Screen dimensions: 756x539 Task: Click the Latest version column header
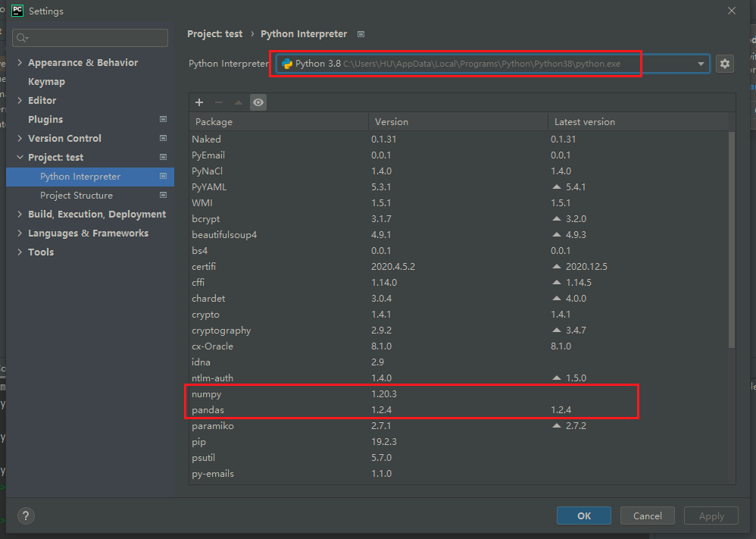[x=638, y=121]
